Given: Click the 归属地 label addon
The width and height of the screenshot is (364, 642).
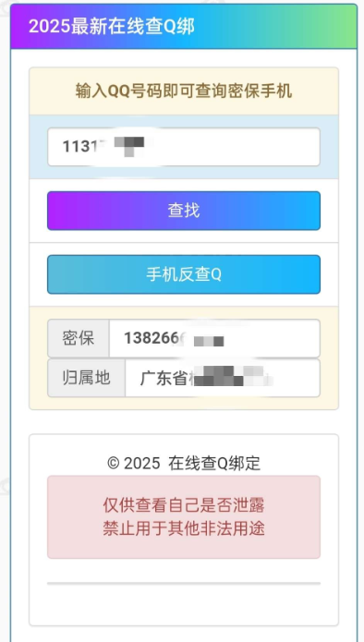Looking at the screenshot, I should coord(87,378).
